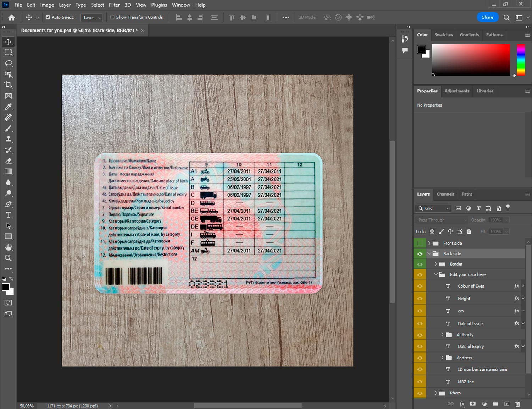Open the Filter menu
This screenshot has width=532, height=409.
[x=114, y=5]
